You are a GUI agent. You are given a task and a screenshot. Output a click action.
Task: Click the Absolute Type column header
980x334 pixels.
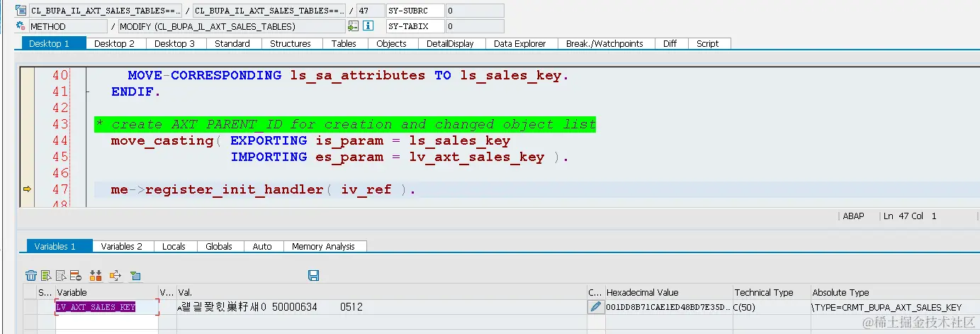[894, 292]
